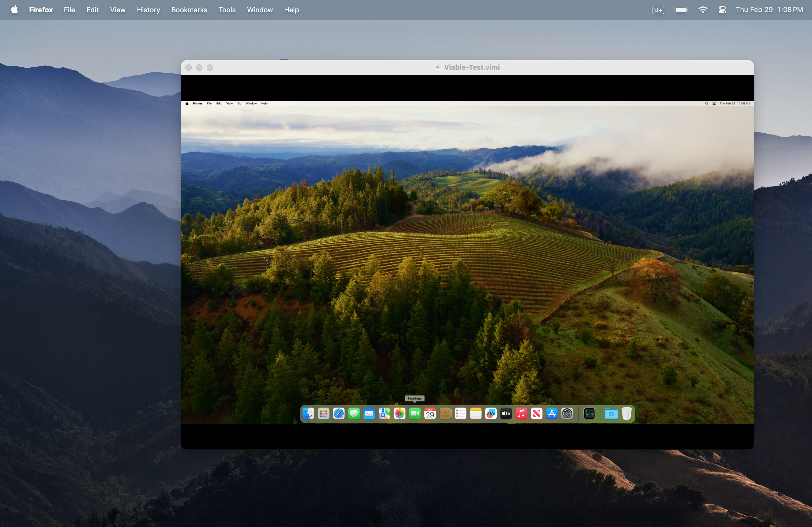Viewport: 812px width, 527px height.
Task: Open Photos in the VM dock
Action: tap(400, 414)
